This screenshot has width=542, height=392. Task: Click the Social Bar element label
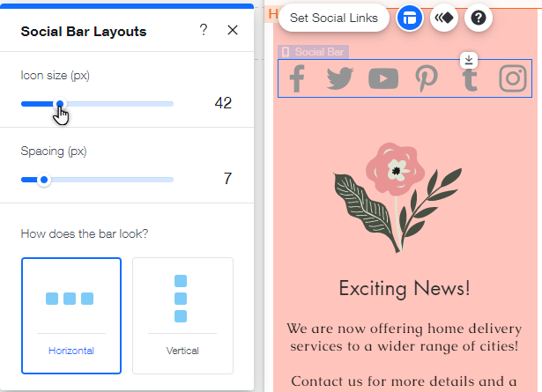coord(313,52)
